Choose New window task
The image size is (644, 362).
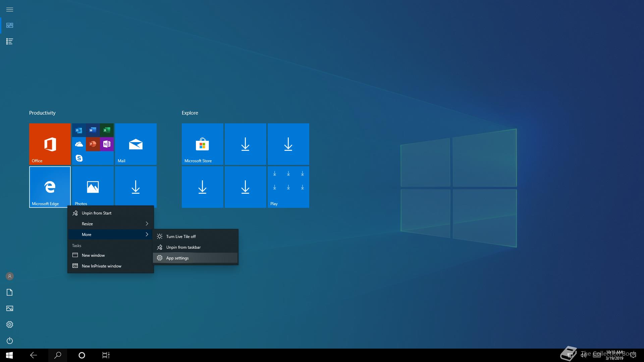coord(111,255)
